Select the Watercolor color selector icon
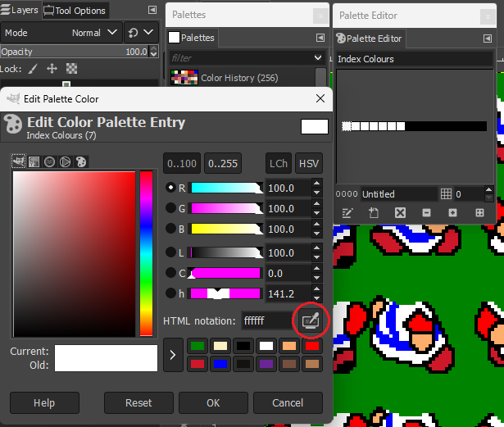The height and width of the screenshot is (427, 504). point(50,161)
